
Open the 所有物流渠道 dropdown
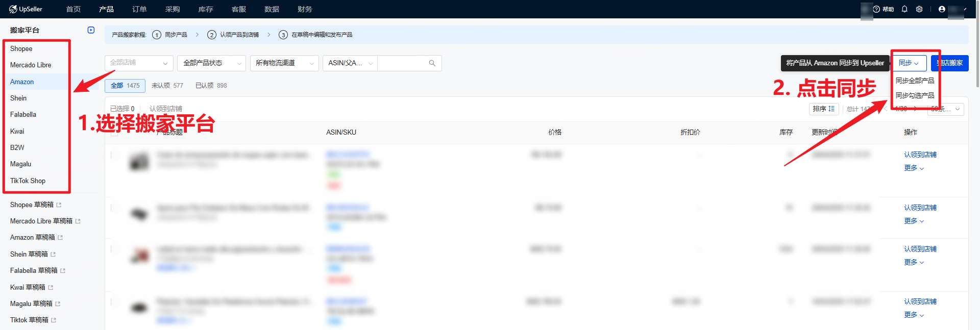pos(284,63)
